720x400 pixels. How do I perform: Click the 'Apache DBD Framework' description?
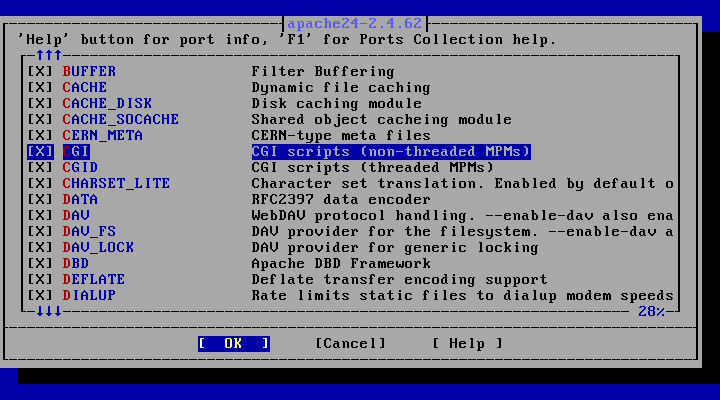[x=341, y=264]
